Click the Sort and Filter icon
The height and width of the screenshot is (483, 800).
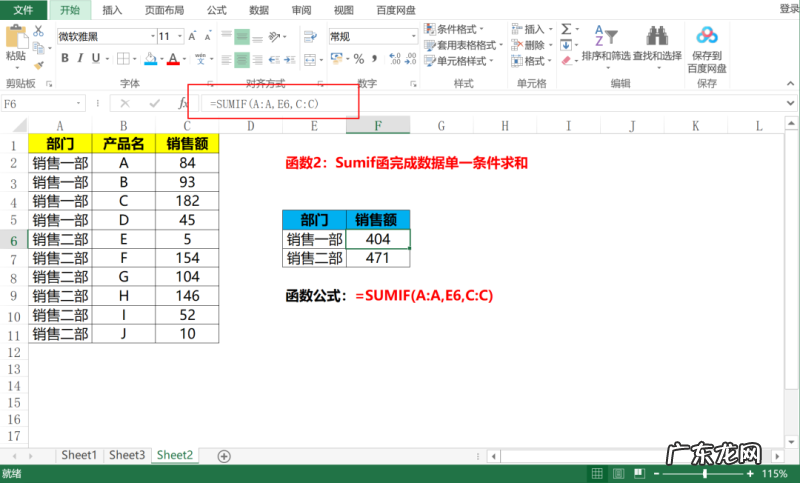click(603, 40)
